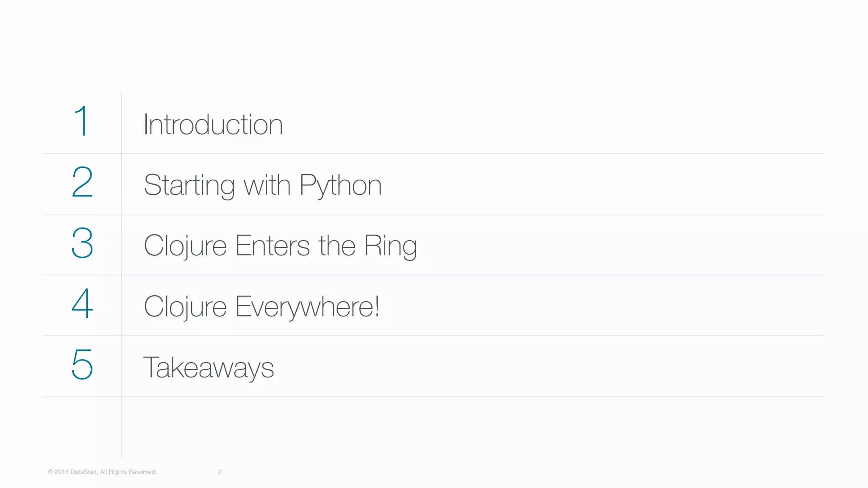Click the word Python in the second item

coord(340,185)
